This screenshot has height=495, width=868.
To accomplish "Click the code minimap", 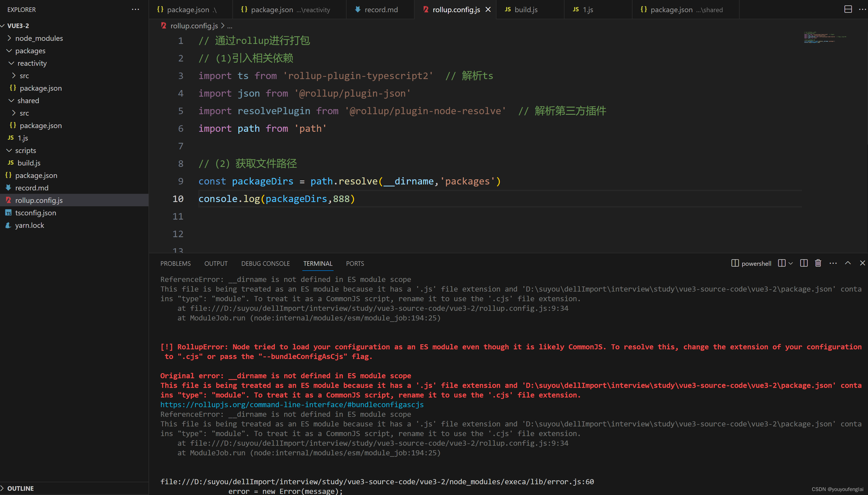I will coord(825,37).
